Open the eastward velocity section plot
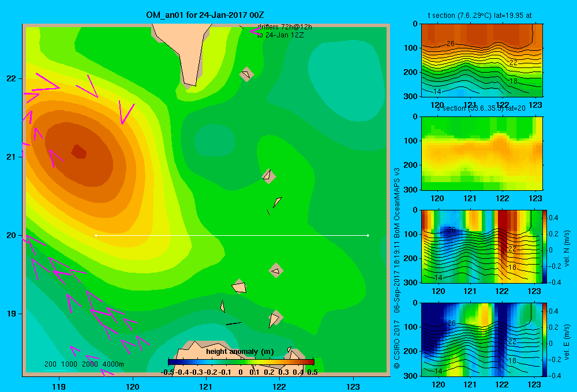The height and width of the screenshot is (392, 577). pyautogui.click(x=482, y=339)
